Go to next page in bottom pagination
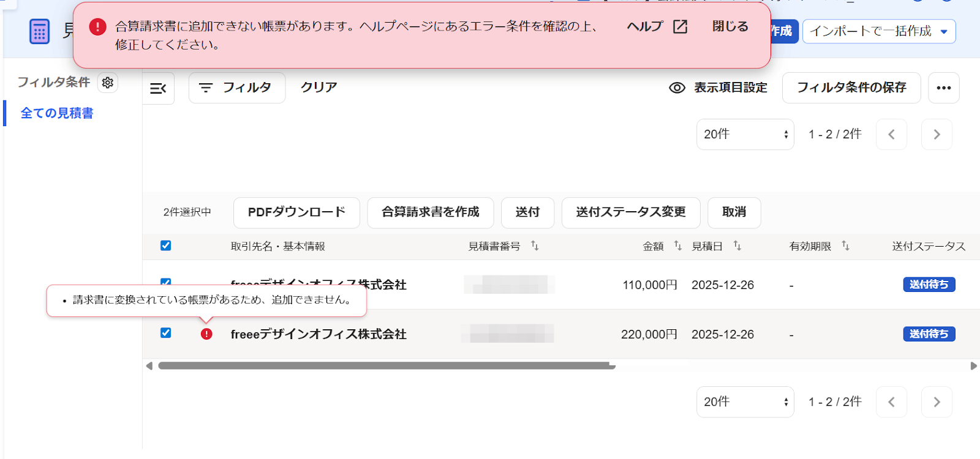 [x=937, y=402]
